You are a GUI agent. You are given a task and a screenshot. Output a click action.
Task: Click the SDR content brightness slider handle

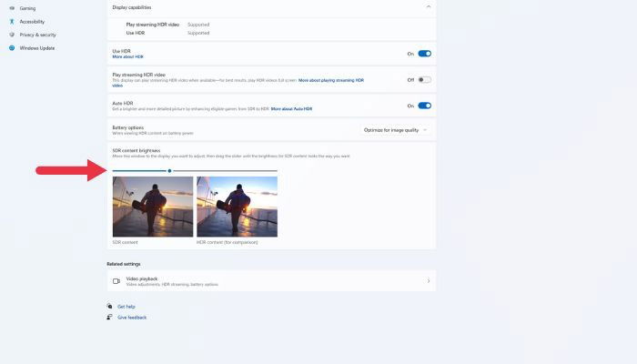click(169, 171)
